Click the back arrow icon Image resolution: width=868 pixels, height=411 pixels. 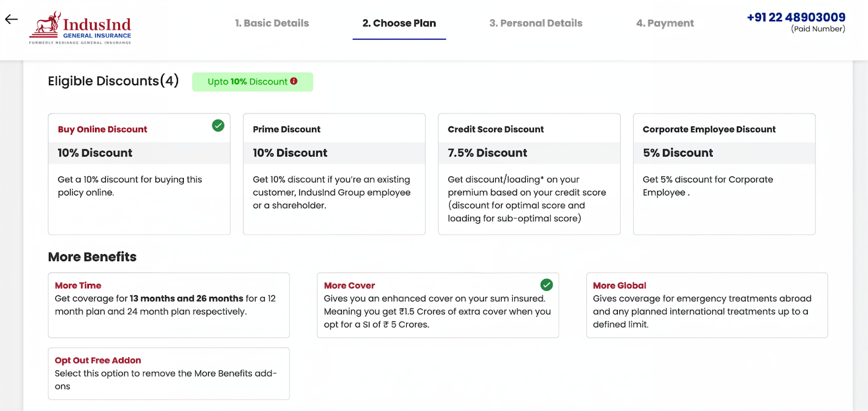coord(11,20)
